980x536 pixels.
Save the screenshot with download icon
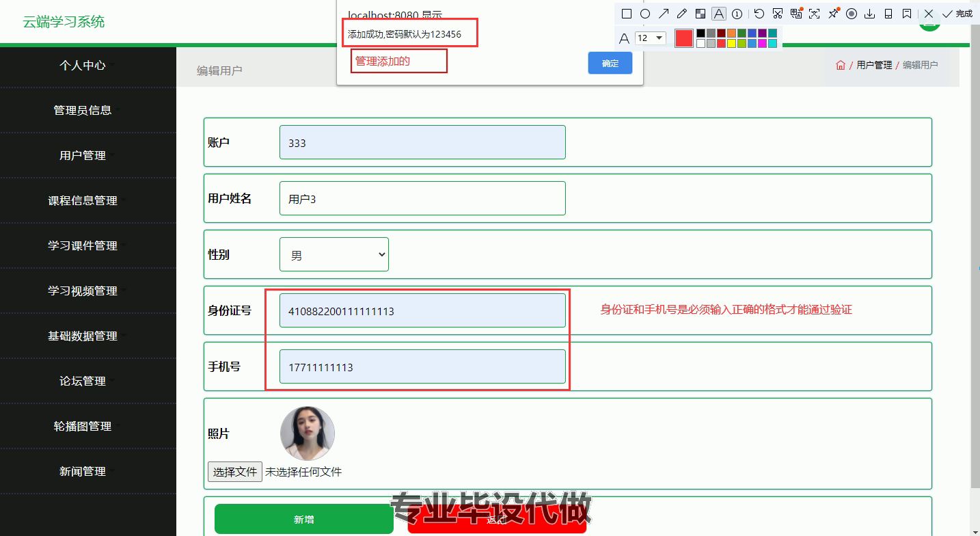[870, 14]
